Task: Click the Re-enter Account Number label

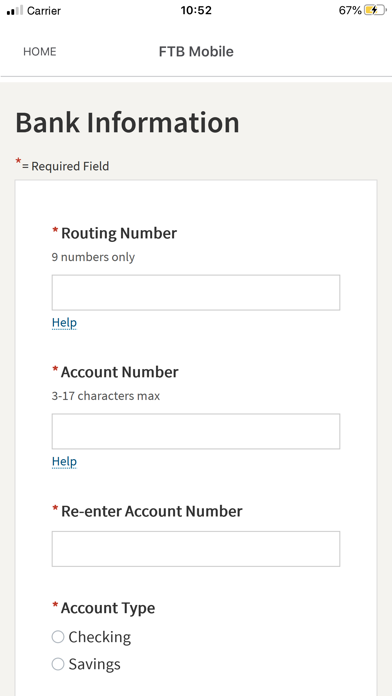Action: point(151,511)
